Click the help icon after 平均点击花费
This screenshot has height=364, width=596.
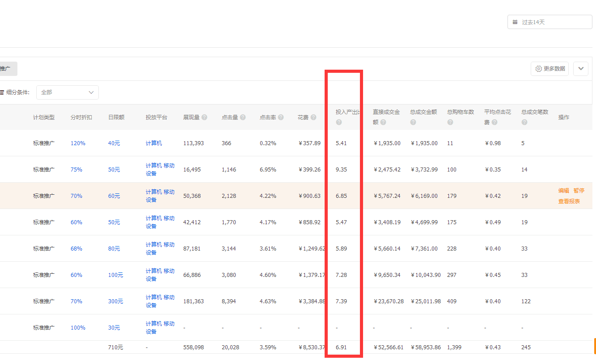tap(495, 122)
